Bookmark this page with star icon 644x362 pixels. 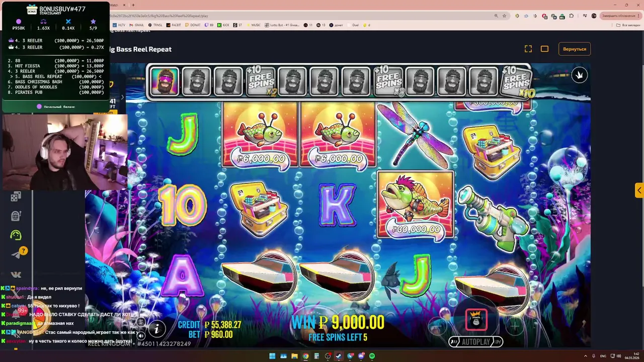[x=504, y=16]
